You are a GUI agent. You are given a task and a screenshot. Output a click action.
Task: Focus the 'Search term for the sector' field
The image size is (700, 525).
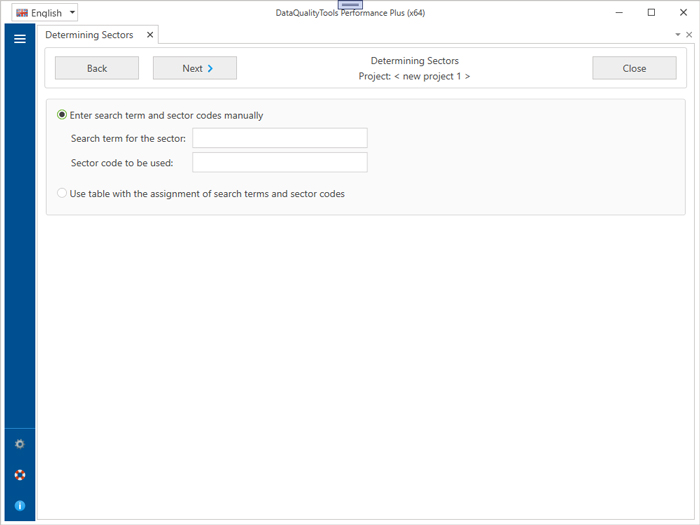(x=279, y=138)
